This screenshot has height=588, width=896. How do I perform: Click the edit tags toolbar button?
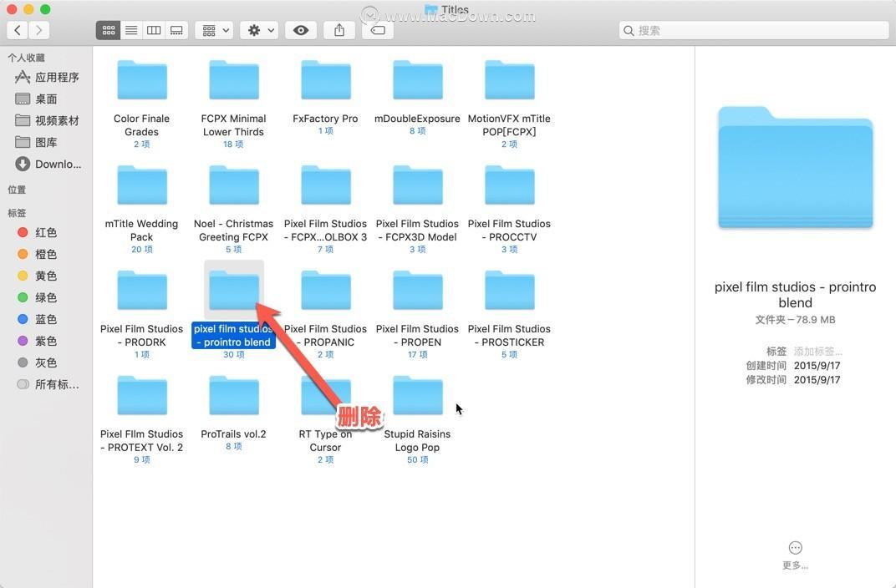click(x=378, y=30)
